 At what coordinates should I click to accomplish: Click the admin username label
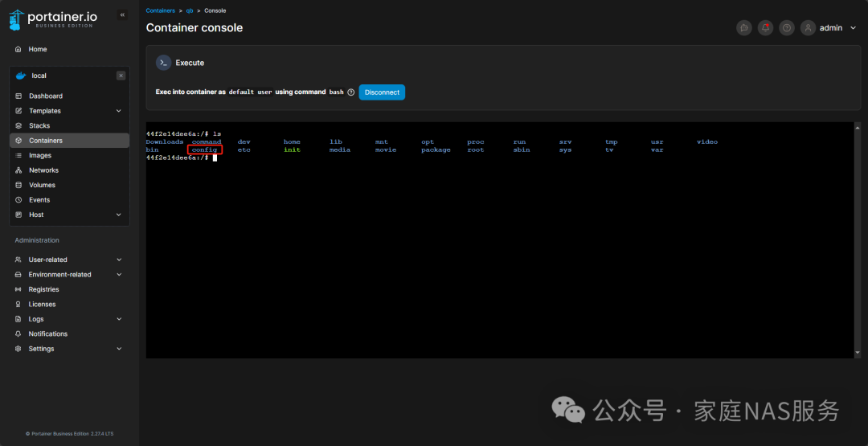pos(831,27)
